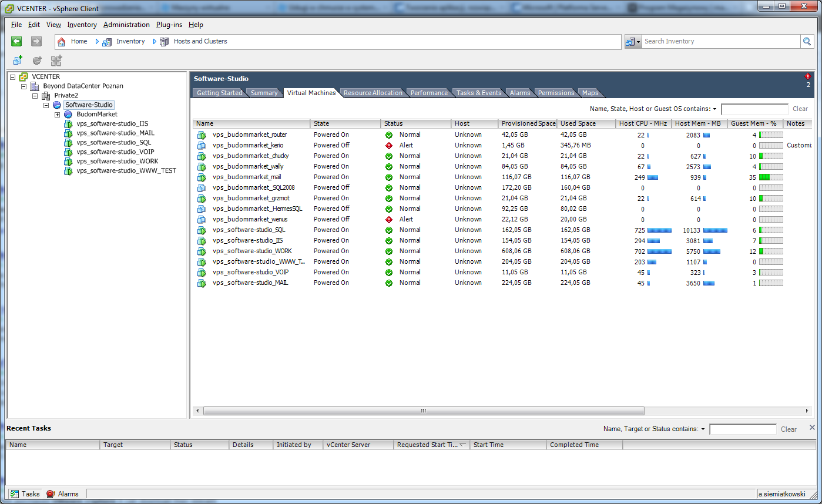The height and width of the screenshot is (504, 822).
Task: Click the gray Forward navigation arrow
Action: pyautogui.click(x=36, y=41)
